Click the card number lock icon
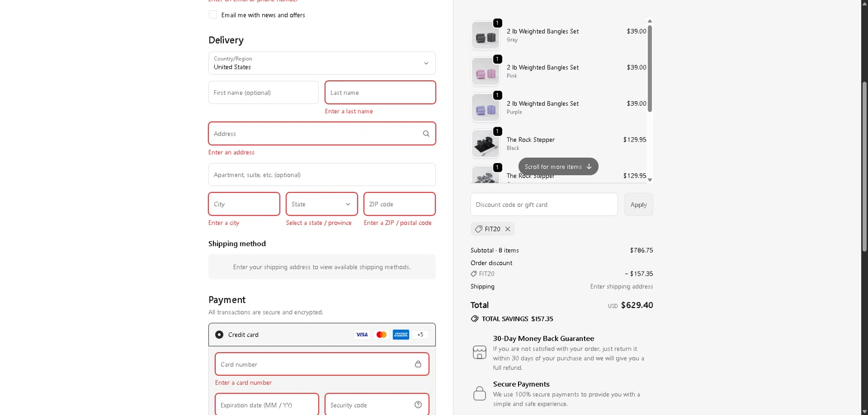 coord(418,364)
